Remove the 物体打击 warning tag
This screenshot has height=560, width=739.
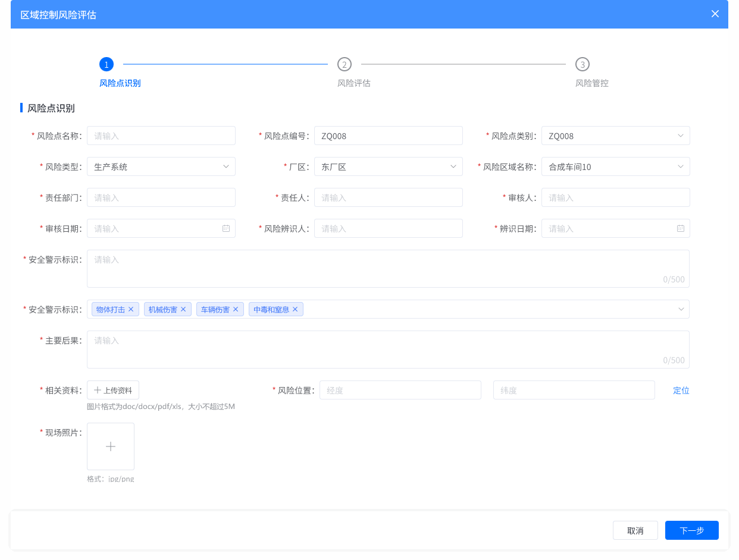tap(132, 309)
